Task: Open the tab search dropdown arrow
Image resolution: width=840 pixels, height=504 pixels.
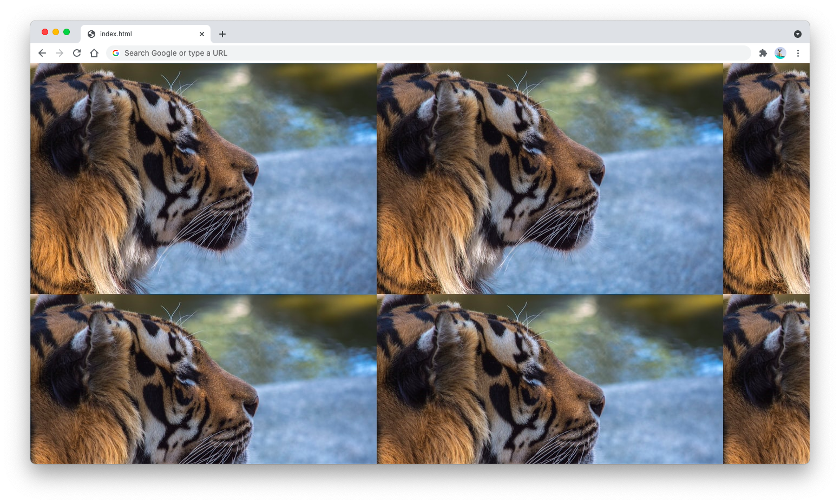Action: pyautogui.click(x=798, y=34)
